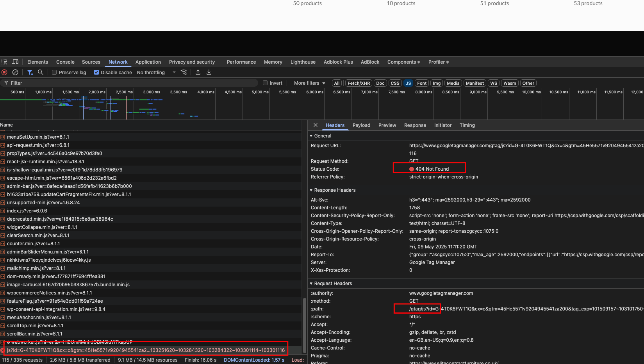
Task: Open the Privacy and security panel
Action: point(192,62)
